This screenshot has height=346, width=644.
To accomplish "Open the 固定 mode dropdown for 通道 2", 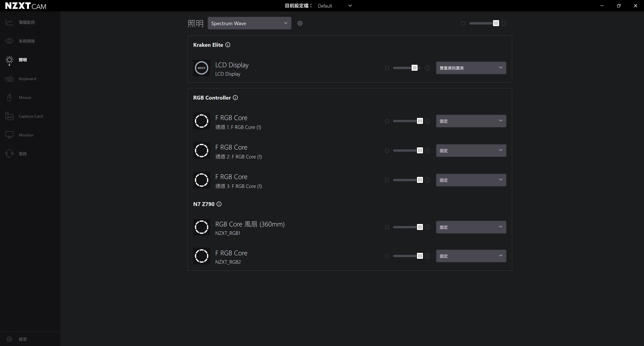I will [471, 150].
